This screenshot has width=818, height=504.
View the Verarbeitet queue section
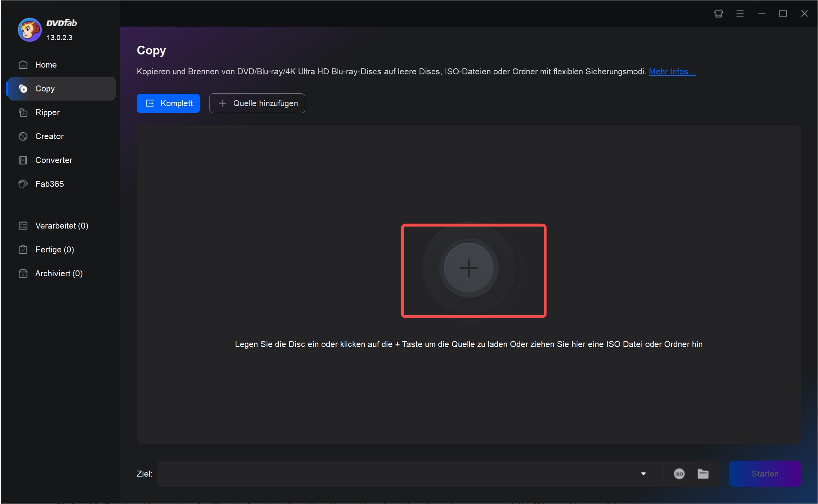click(61, 225)
